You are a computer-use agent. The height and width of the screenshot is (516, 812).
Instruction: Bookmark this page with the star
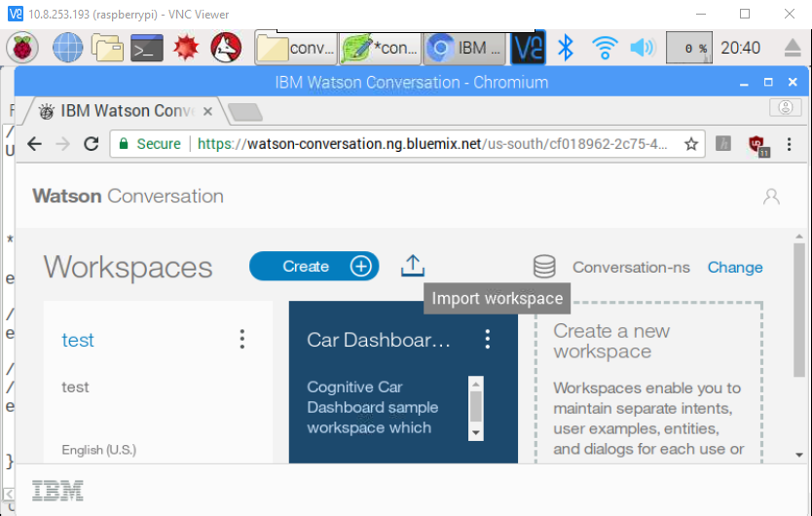point(691,143)
